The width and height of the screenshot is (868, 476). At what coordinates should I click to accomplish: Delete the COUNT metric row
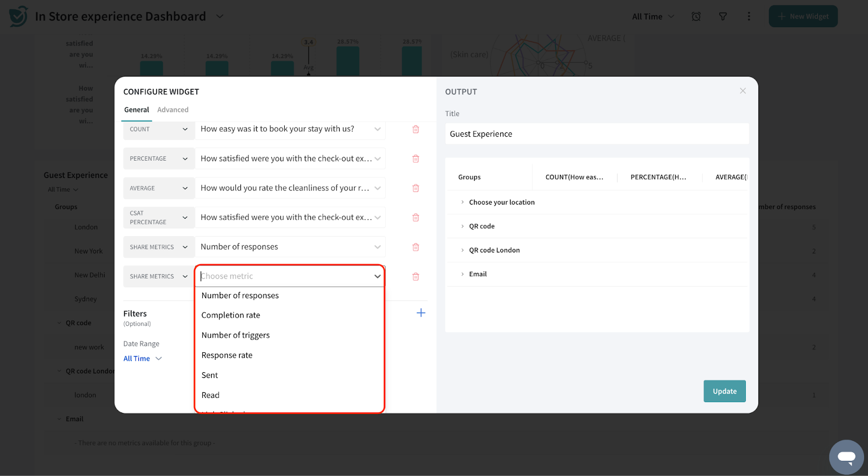click(x=416, y=129)
